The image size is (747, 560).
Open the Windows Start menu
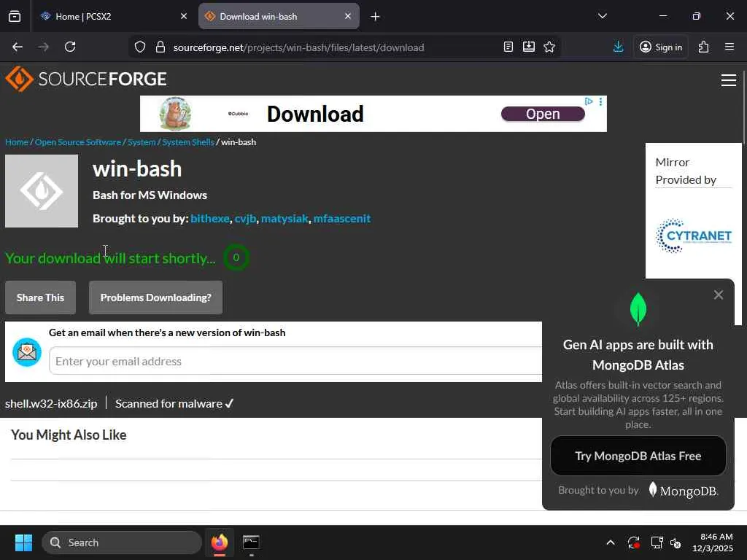(23, 542)
